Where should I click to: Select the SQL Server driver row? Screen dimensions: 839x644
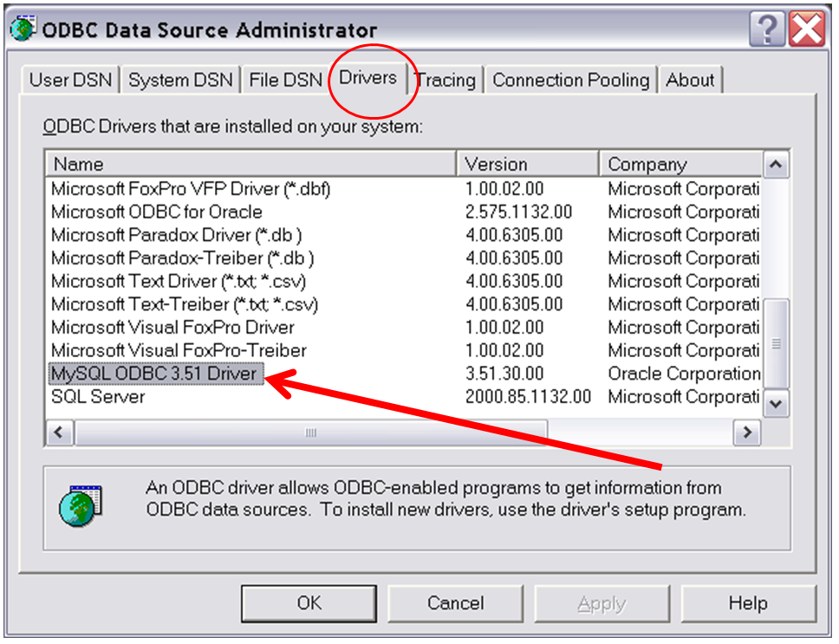(x=173, y=396)
